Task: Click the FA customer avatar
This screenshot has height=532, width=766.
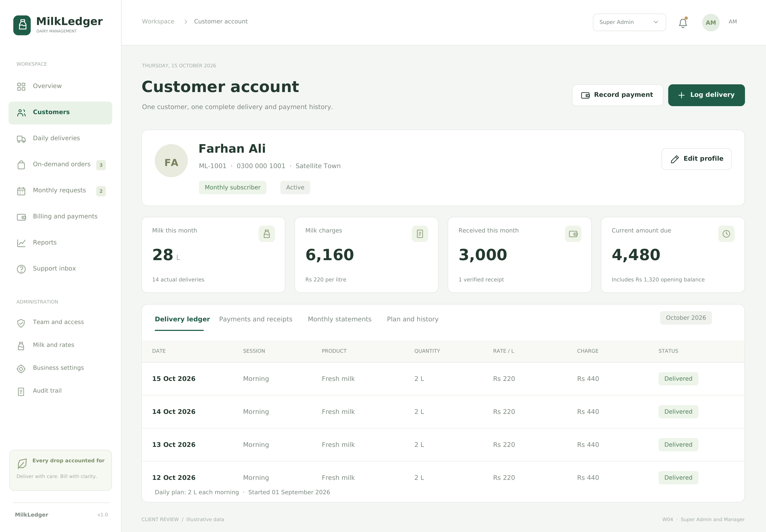Action: 171,161
